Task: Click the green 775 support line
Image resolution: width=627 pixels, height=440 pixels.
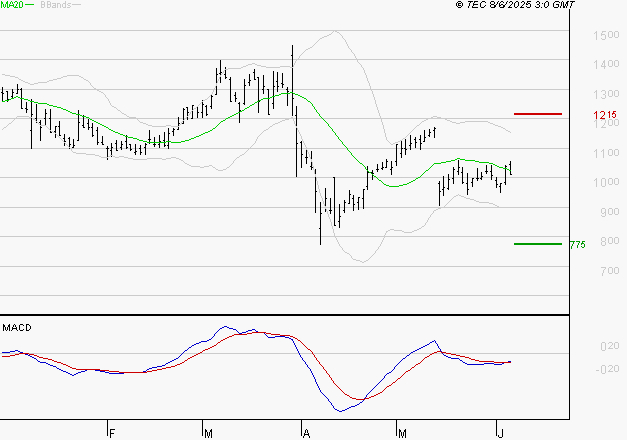Action: [x=538, y=244]
